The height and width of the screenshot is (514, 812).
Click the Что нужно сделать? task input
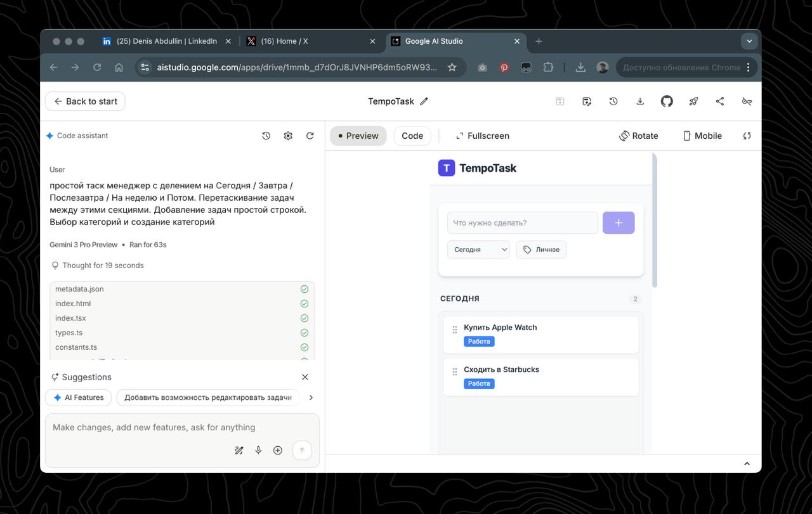point(522,223)
